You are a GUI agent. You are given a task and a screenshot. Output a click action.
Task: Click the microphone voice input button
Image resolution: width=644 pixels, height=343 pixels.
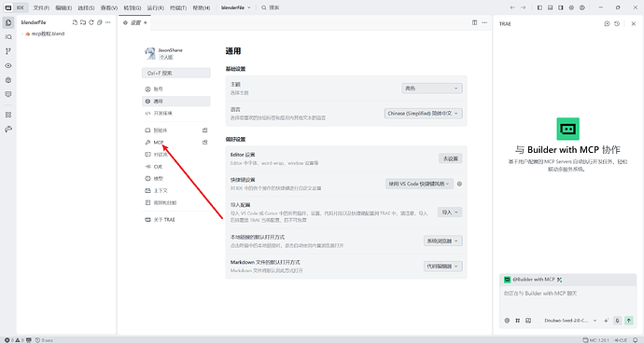pos(617,321)
